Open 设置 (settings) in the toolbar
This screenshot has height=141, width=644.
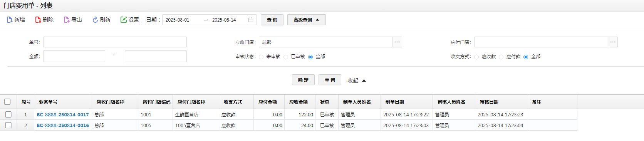(129, 20)
